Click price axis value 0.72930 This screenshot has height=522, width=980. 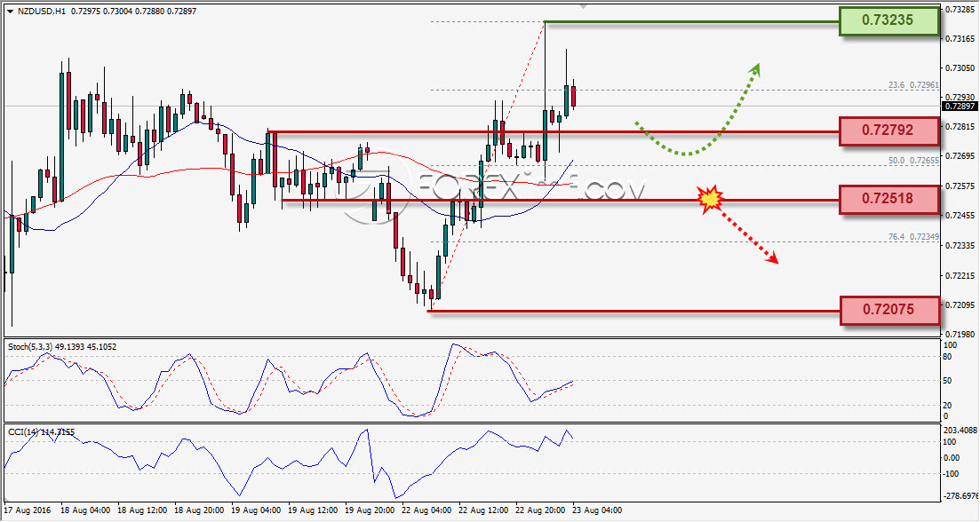[961, 98]
